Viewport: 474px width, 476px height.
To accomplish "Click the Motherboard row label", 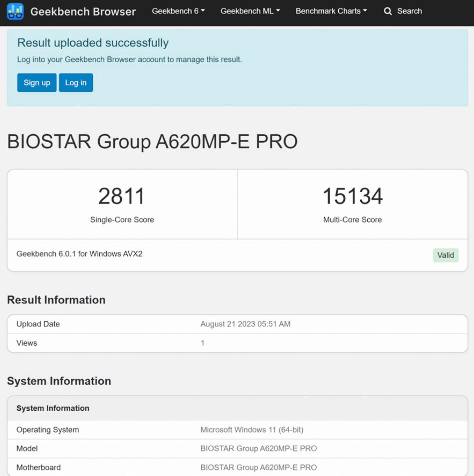I will point(38,467).
